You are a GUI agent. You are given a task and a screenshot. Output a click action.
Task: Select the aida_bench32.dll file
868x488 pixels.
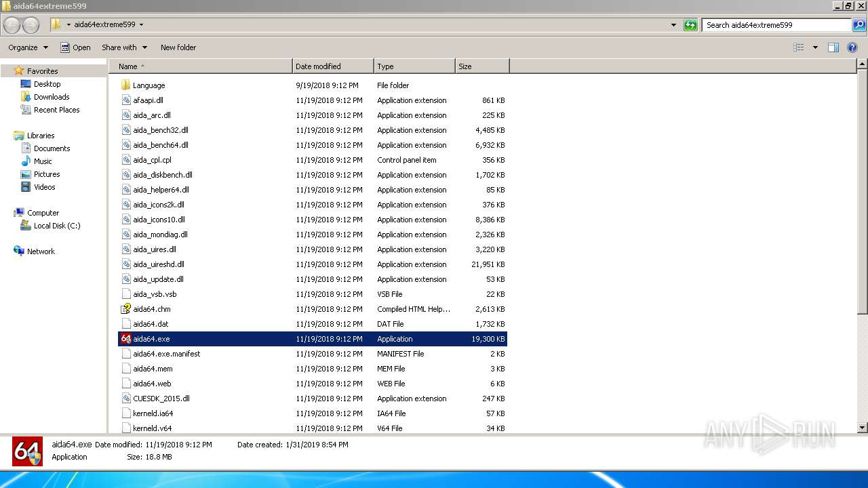click(313, 130)
